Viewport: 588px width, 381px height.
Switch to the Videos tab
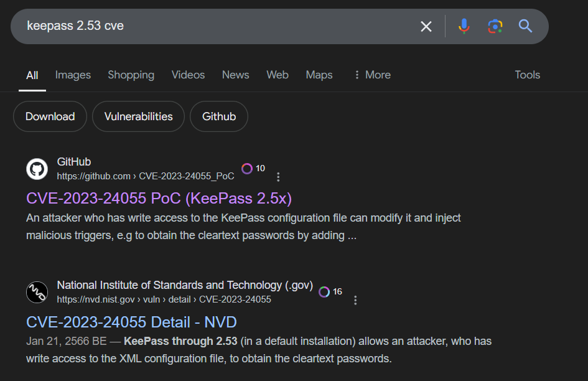point(189,75)
